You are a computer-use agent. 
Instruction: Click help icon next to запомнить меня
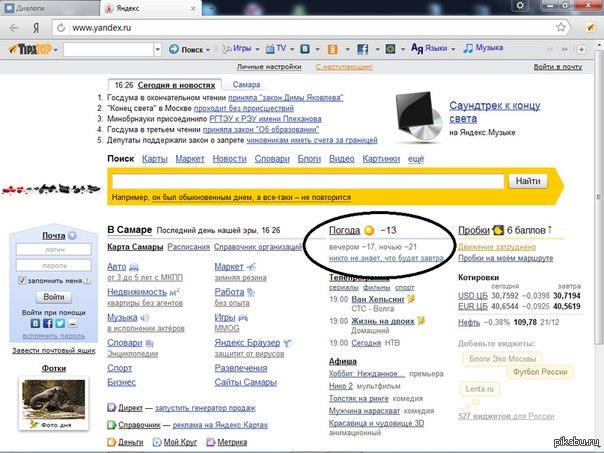pyautogui.click(x=87, y=281)
